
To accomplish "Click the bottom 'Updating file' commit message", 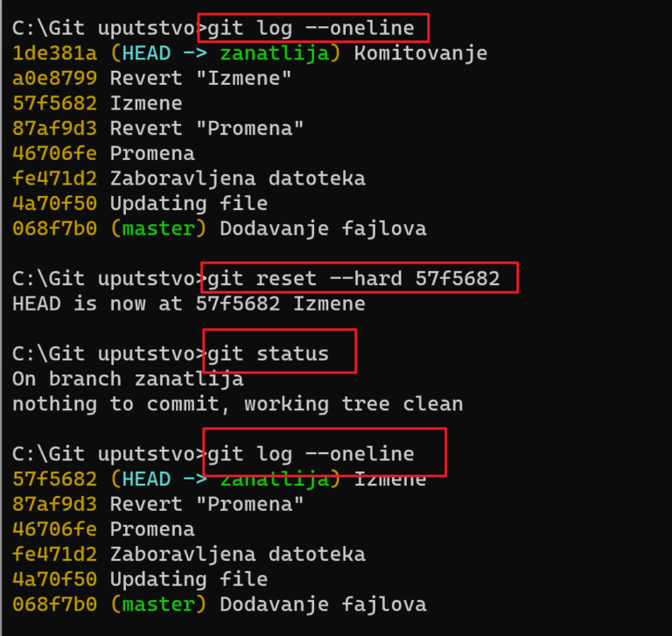I will [x=189, y=579].
